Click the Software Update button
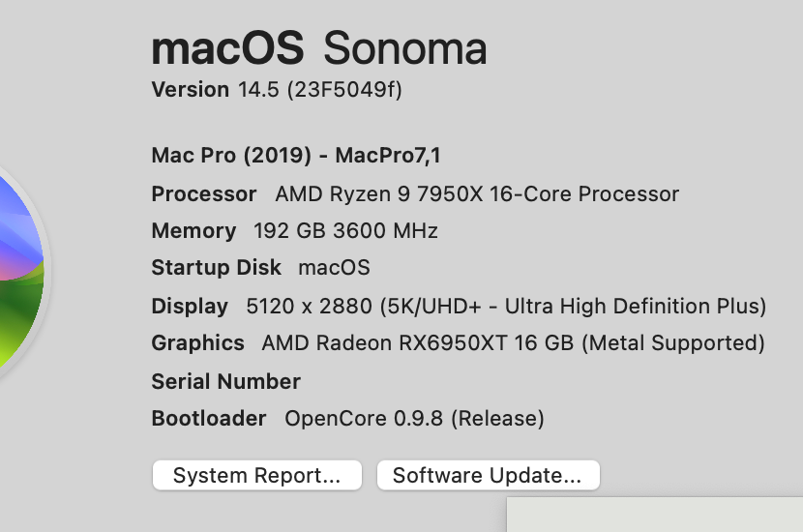Screen dimensions: 803x532 488,475
